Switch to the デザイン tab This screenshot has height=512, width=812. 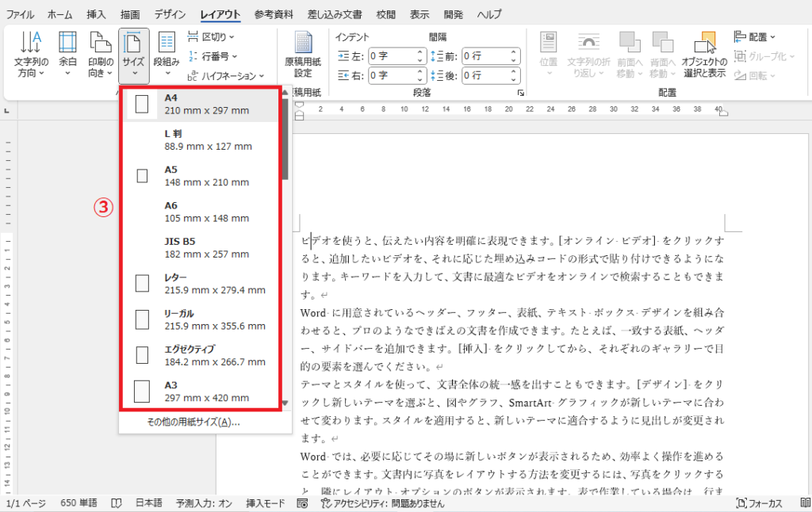tap(170, 14)
